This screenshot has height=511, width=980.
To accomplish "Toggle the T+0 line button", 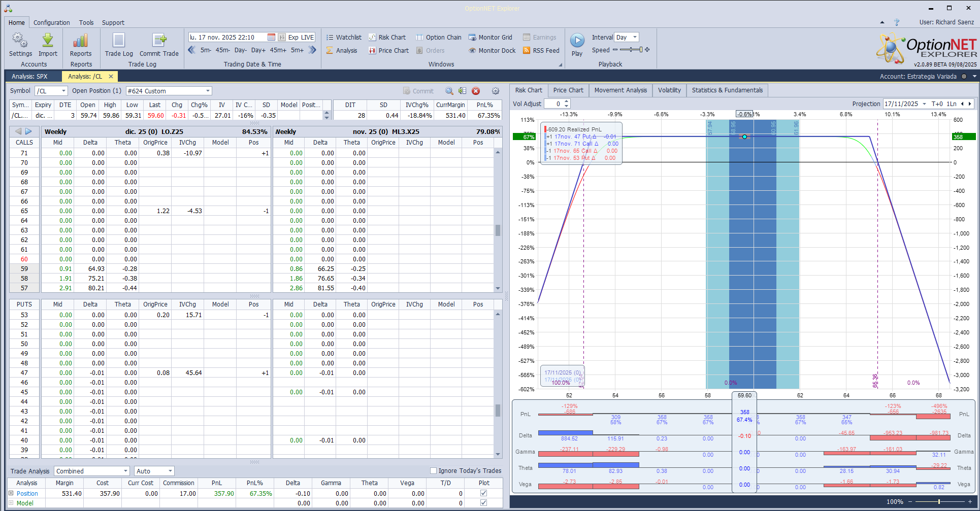I will pyautogui.click(x=937, y=104).
